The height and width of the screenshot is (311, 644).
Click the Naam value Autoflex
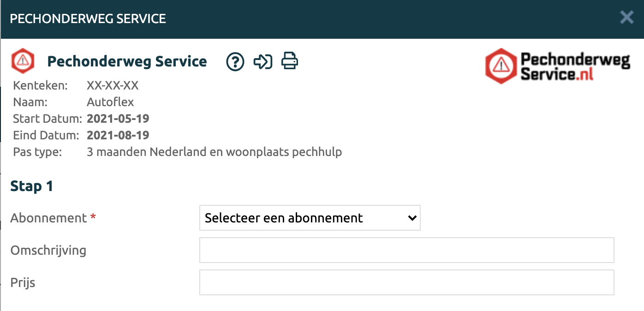point(110,102)
